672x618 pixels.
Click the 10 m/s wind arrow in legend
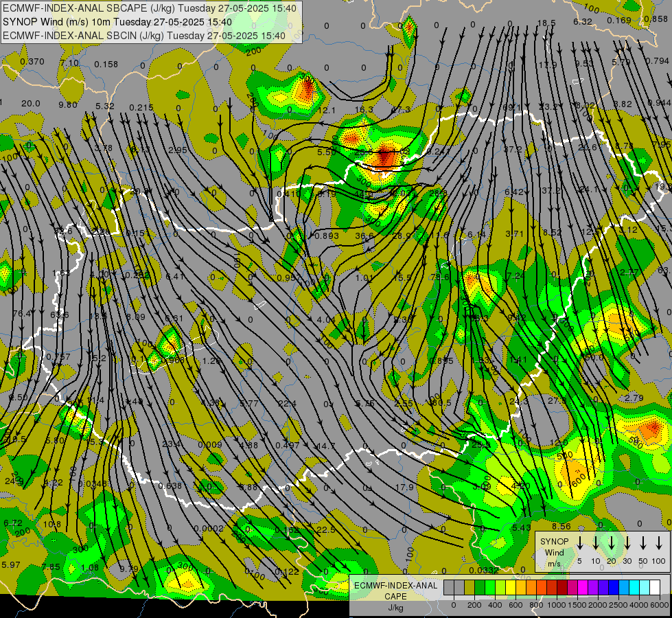point(595,543)
